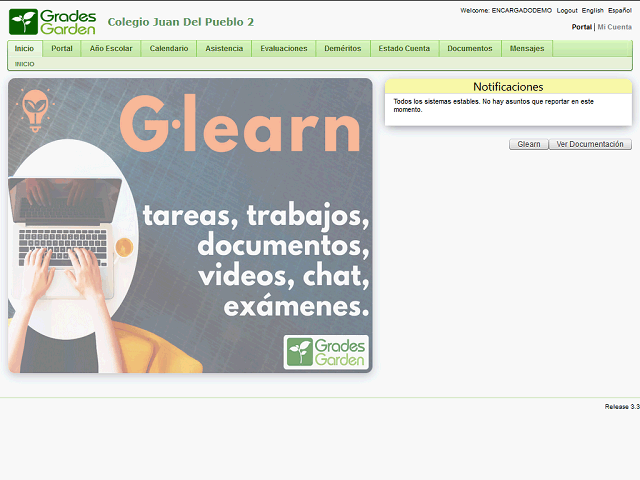Open the Portal tab in navigation bar
Viewport: 640px width, 480px height.
(62, 49)
